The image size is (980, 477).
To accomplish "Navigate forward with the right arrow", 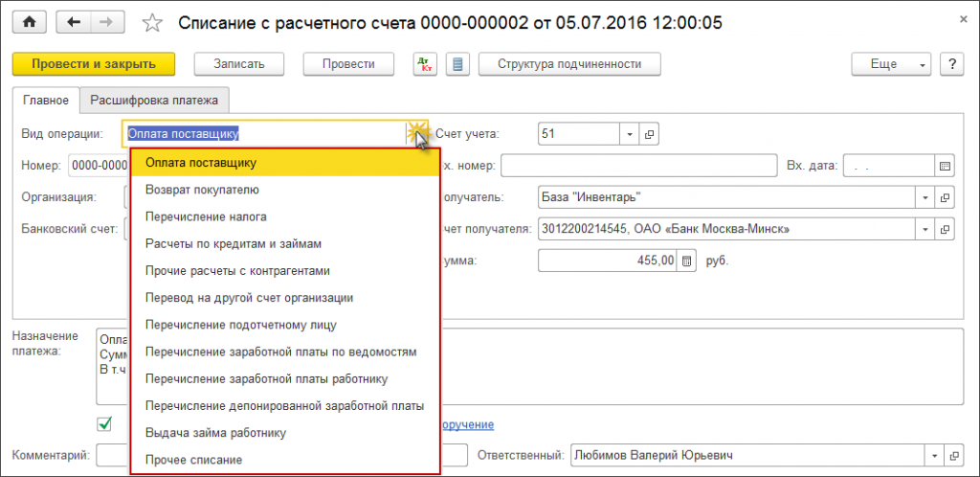I will pyautogui.click(x=109, y=23).
